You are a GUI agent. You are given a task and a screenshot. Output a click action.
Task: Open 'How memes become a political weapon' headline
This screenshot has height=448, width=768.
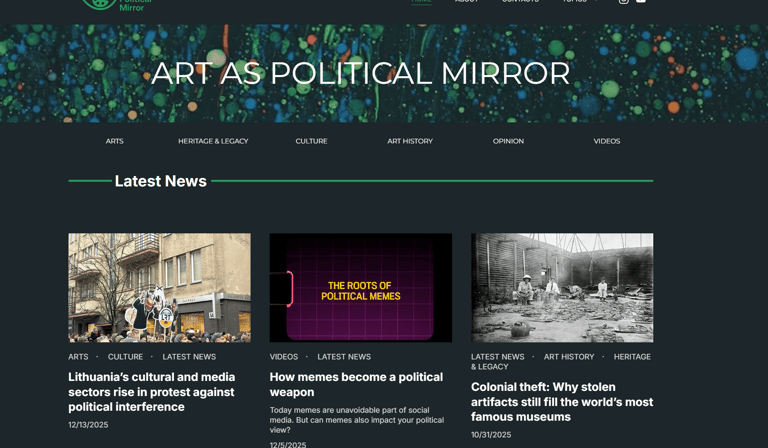click(x=356, y=384)
